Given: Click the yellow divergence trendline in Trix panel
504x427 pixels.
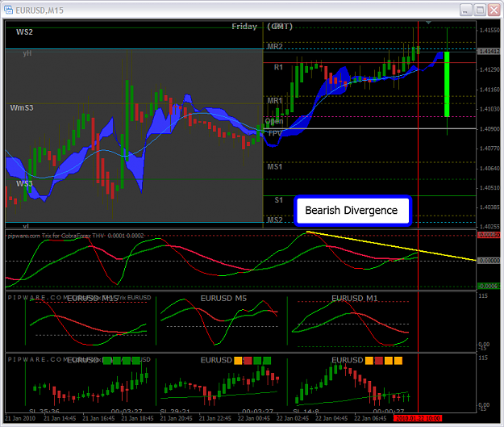Looking at the screenshot, I should pos(391,246).
